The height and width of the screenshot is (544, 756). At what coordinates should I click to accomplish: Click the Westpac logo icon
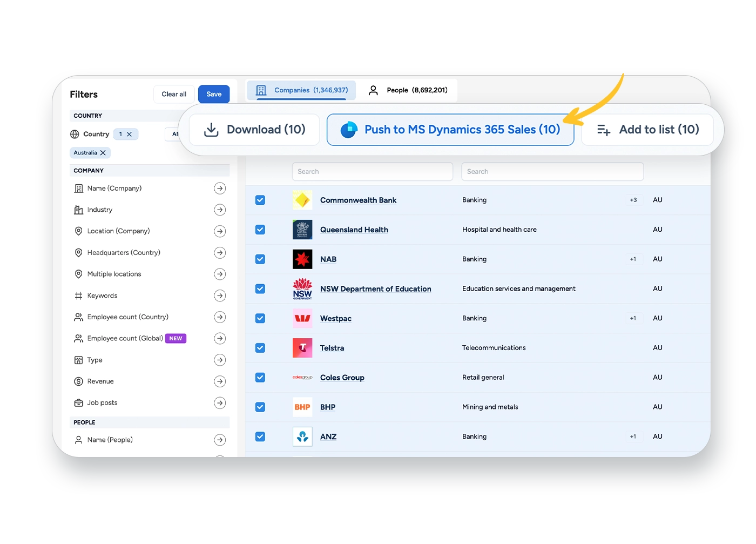(302, 318)
